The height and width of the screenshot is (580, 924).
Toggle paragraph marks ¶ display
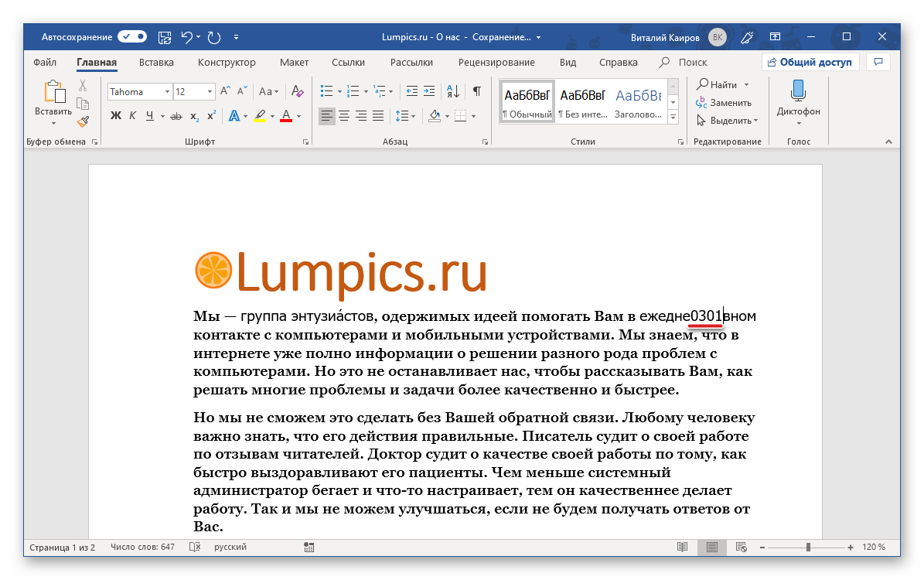coord(477,91)
